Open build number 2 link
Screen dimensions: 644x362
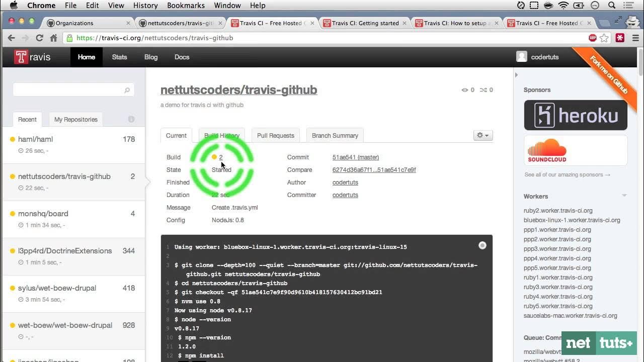point(221,157)
